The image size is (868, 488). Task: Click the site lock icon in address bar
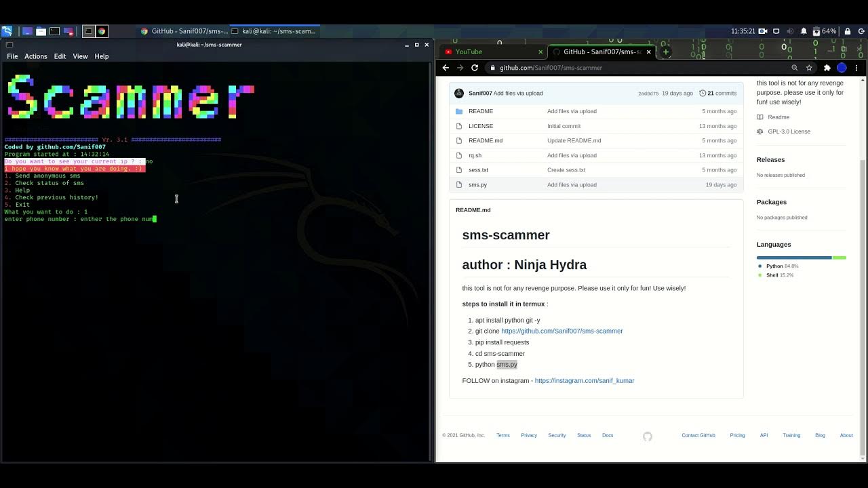(x=493, y=68)
